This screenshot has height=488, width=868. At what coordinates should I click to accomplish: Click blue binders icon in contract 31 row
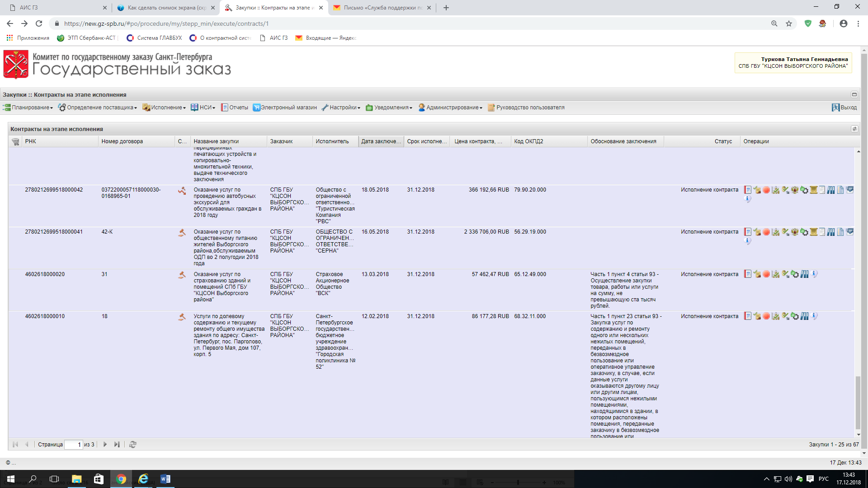(x=804, y=274)
